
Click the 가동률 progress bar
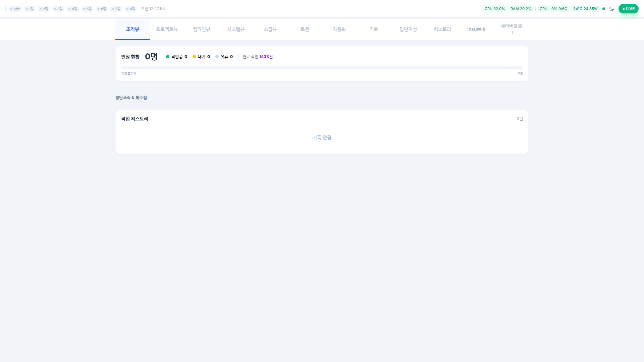(322, 68)
